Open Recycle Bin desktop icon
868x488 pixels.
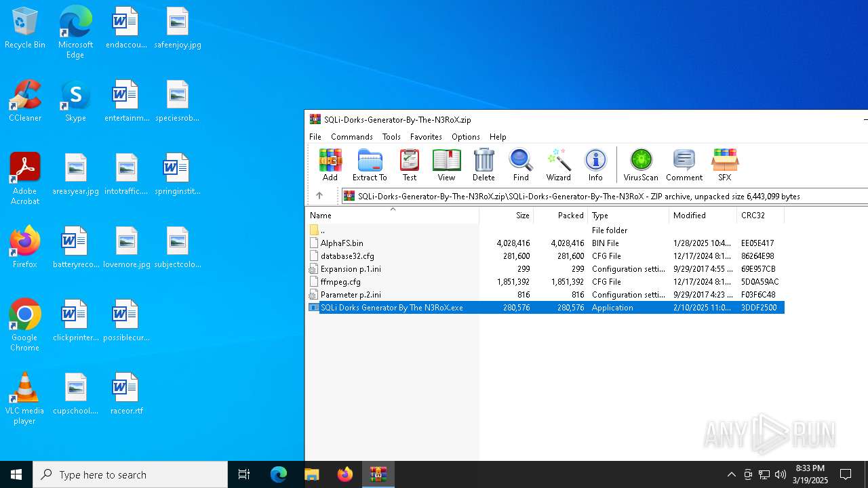25,28
